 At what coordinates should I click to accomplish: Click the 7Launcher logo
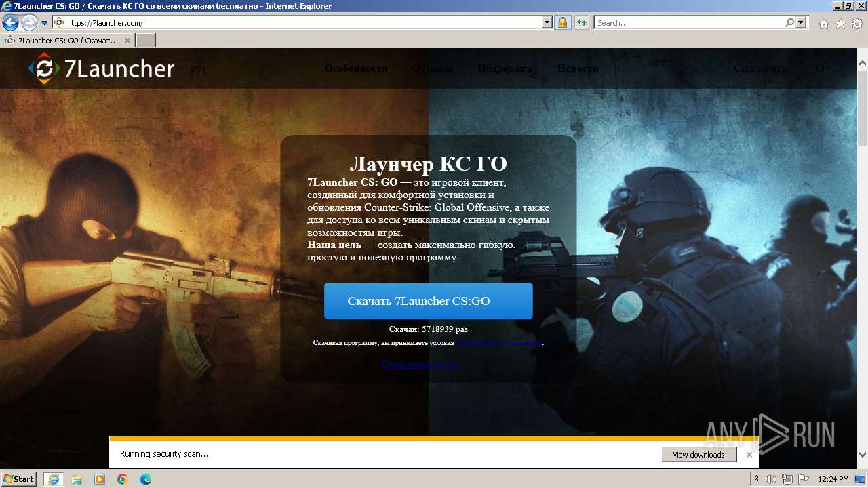tap(102, 68)
